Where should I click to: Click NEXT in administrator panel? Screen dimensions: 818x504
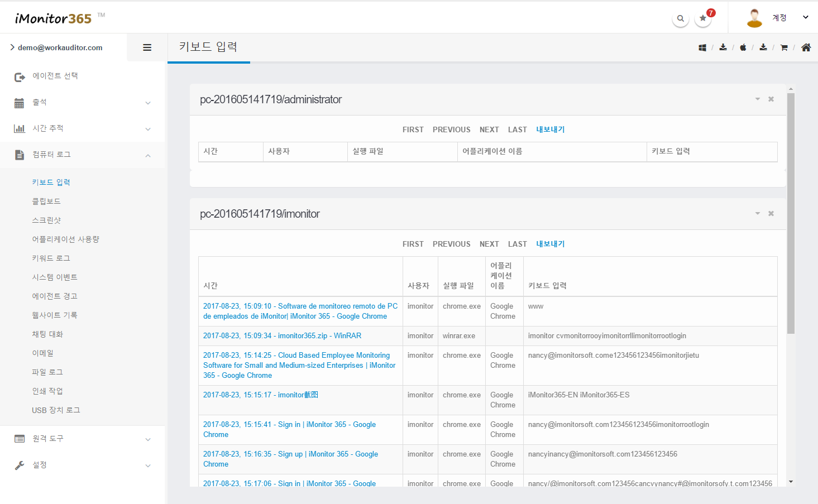click(489, 129)
